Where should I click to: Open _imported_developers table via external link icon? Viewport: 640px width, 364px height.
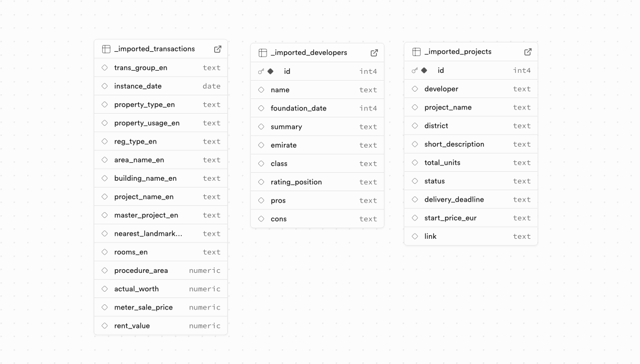[x=374, y=52]
